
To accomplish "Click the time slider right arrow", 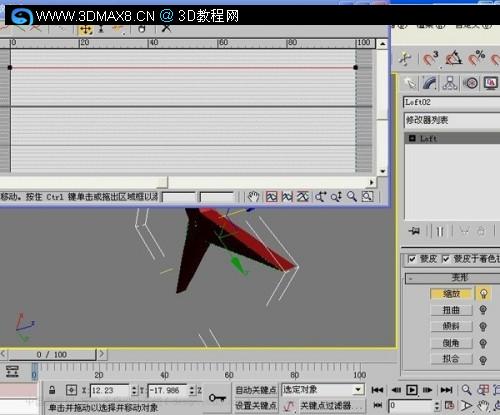I will point(102,354).
